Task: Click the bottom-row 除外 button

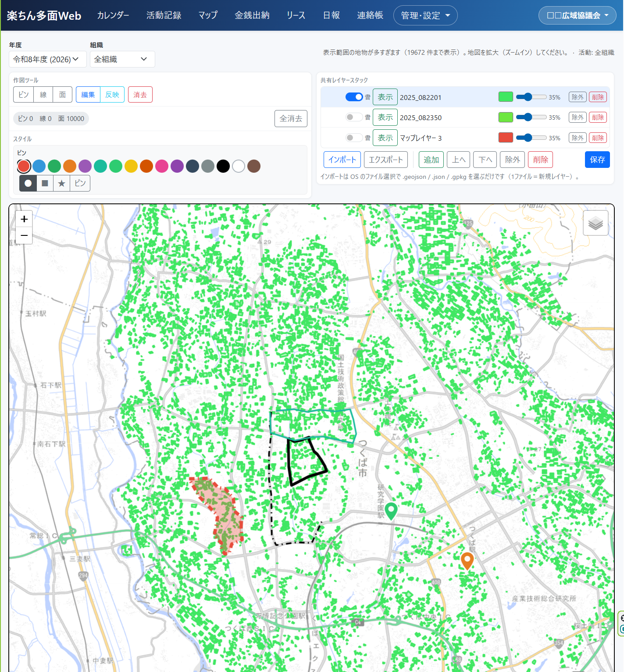Action: (x=513, y=160)
